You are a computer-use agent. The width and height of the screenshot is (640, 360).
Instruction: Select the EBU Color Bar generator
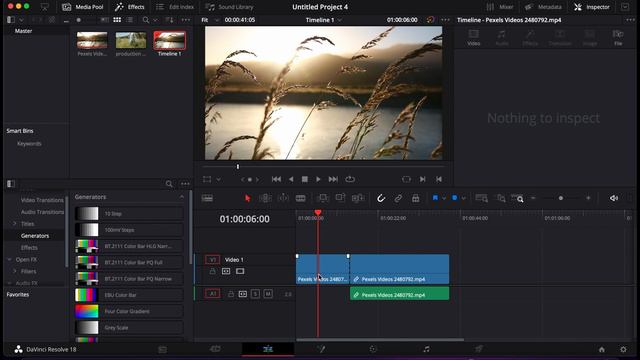coord(129,295)
